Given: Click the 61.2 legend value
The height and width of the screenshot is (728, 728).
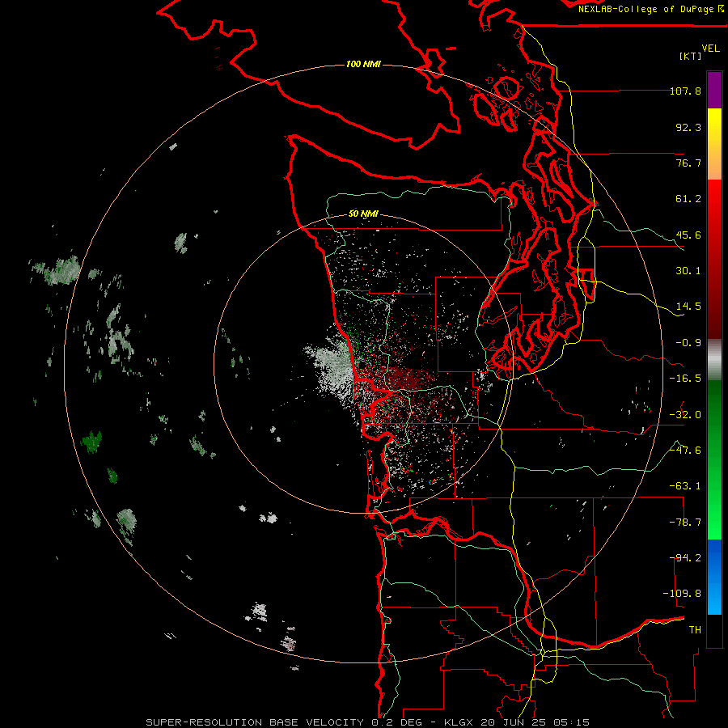Looking at the screenshot, I should click(x=688, y=199).
